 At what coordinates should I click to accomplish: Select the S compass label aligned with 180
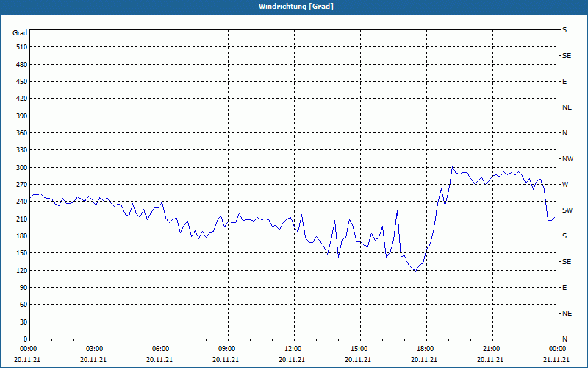(564, 236)
